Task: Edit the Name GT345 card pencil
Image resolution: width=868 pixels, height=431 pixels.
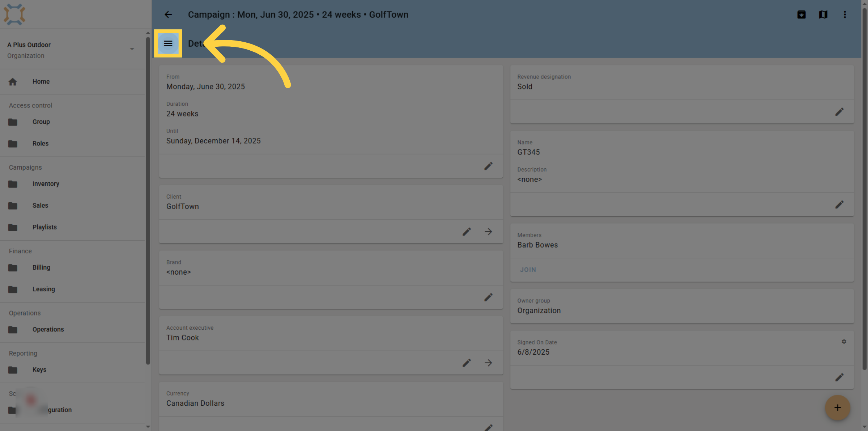Action: (x=839, y=205)
